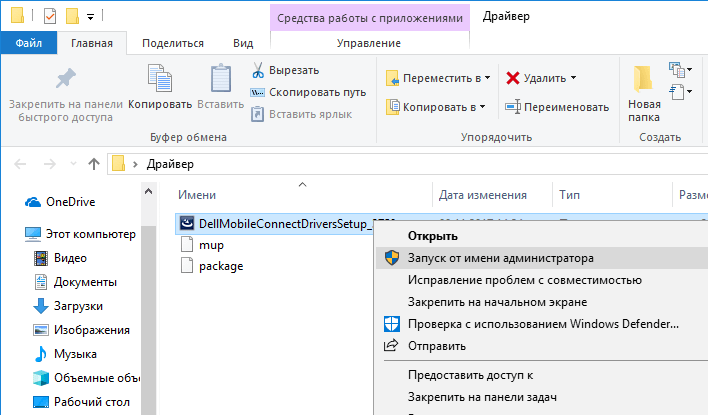Select Предоставить доступ к
This screenshot has width=708, height=415.
pyautogui.click(x=542, y=375)
